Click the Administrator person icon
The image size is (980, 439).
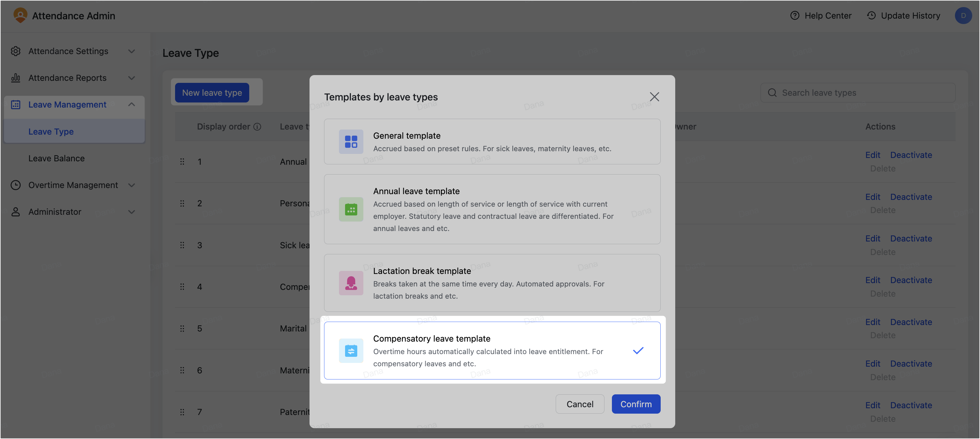16,212
